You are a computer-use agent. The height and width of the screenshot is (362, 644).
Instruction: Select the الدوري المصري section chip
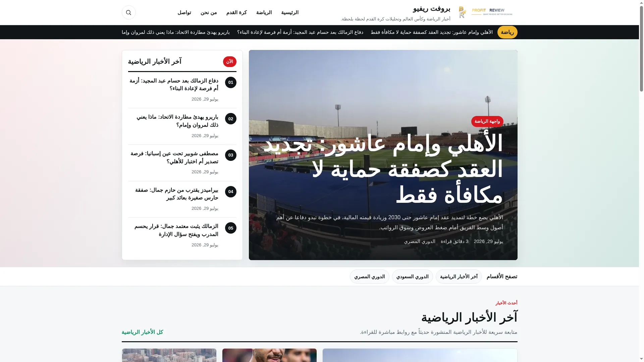(x=369, y=277)
